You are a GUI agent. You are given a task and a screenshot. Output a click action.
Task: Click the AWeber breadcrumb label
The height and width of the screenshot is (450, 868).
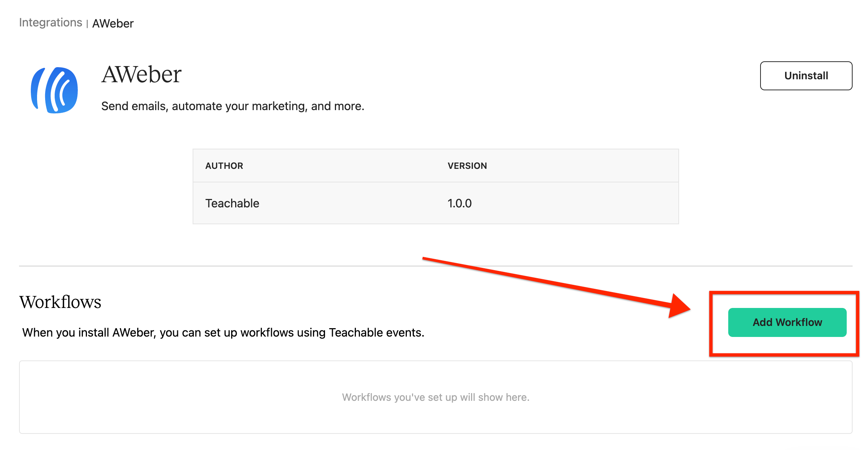point(113,23)
